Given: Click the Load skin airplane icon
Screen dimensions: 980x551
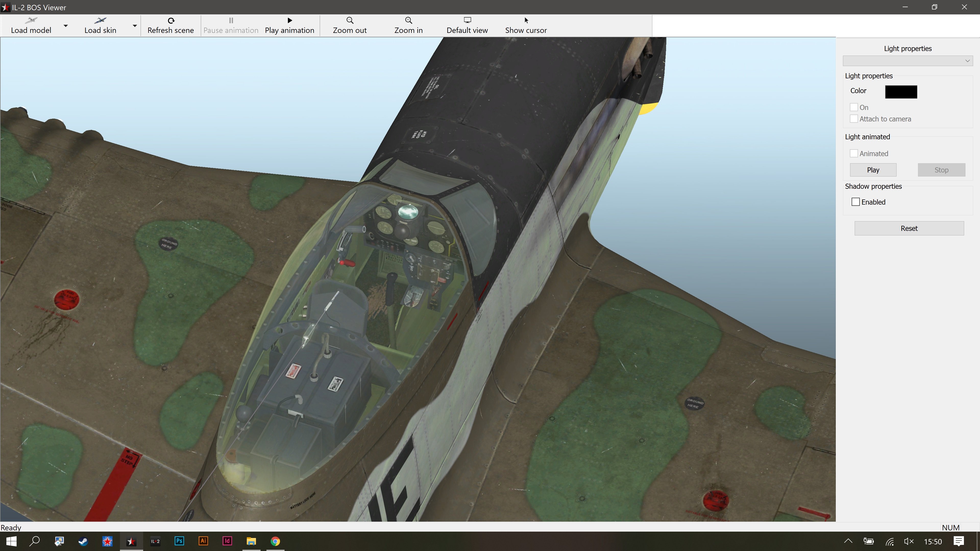Looking at the screenshot, I should click(x=100, y=20).
